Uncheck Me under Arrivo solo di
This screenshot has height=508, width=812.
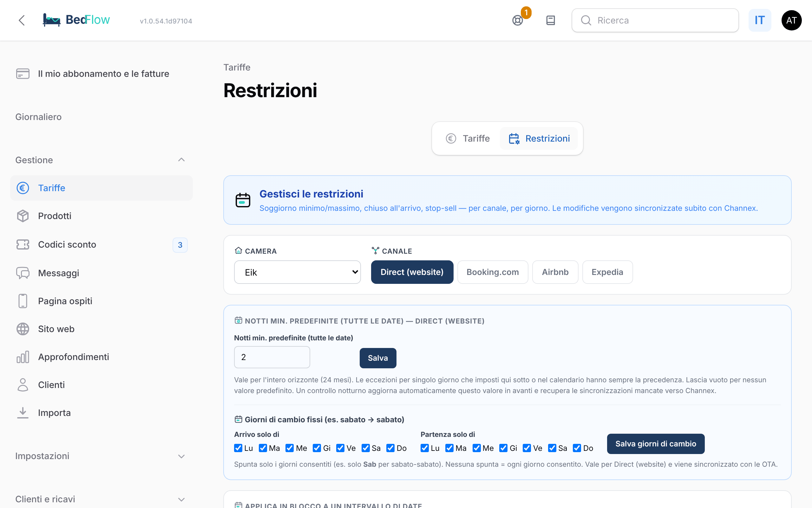(x=290, y=448)
